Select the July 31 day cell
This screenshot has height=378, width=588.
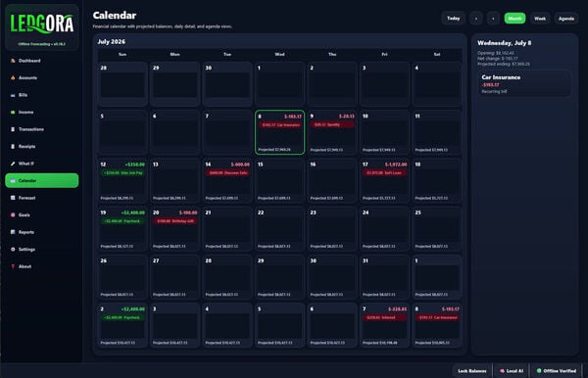click(x=385, y=277)
